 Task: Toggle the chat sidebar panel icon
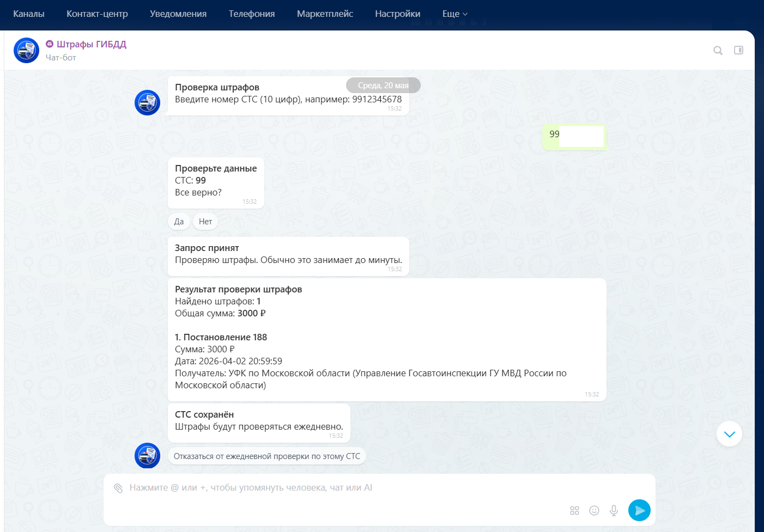(738, 50)
